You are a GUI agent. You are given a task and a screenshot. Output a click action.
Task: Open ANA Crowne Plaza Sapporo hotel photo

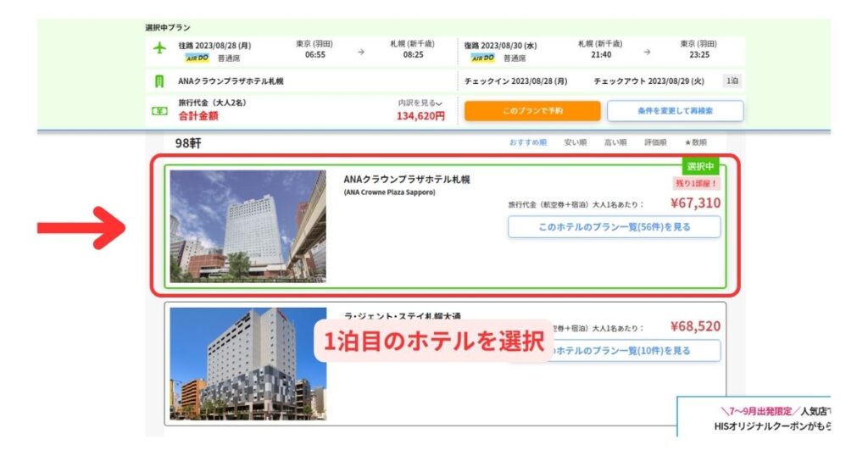click(248, 226)
